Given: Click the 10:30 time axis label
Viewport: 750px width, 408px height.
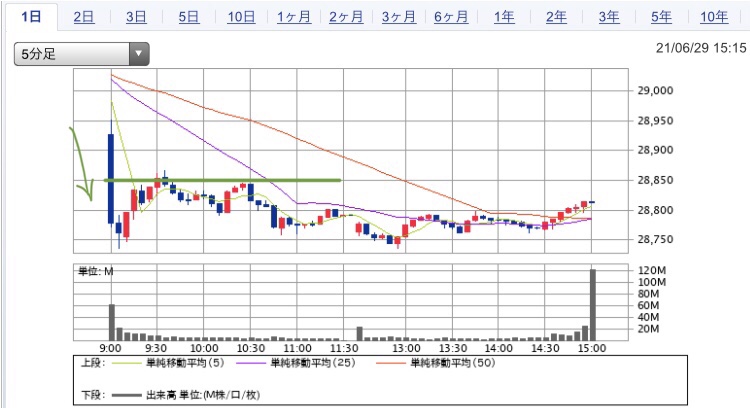Looking at the screenshot, I should tap(251, 348).
